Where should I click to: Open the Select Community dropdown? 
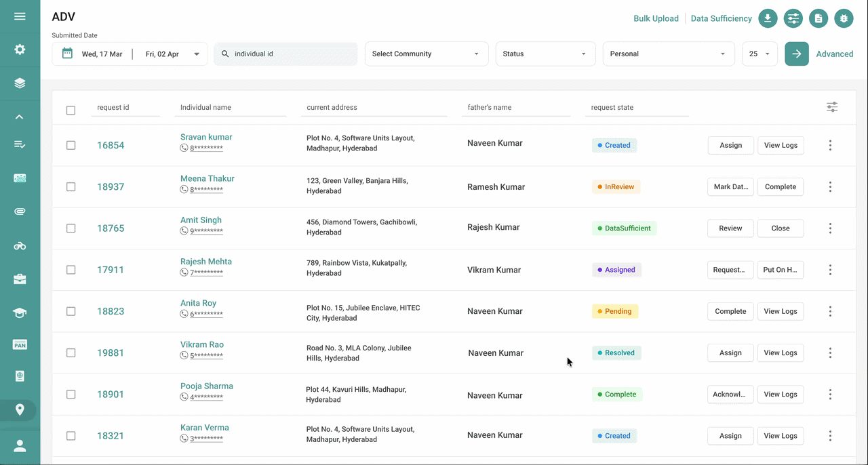427,54
